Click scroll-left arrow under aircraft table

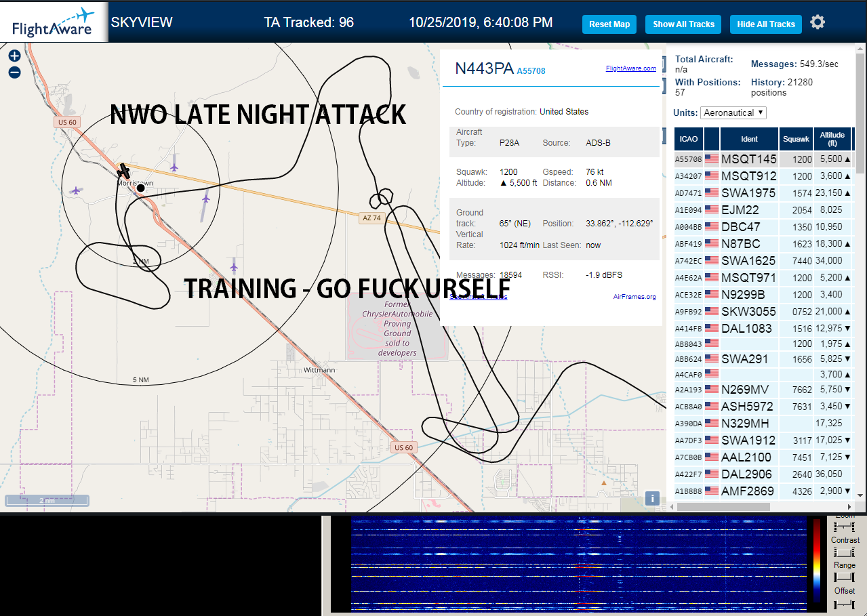[672, 507]
